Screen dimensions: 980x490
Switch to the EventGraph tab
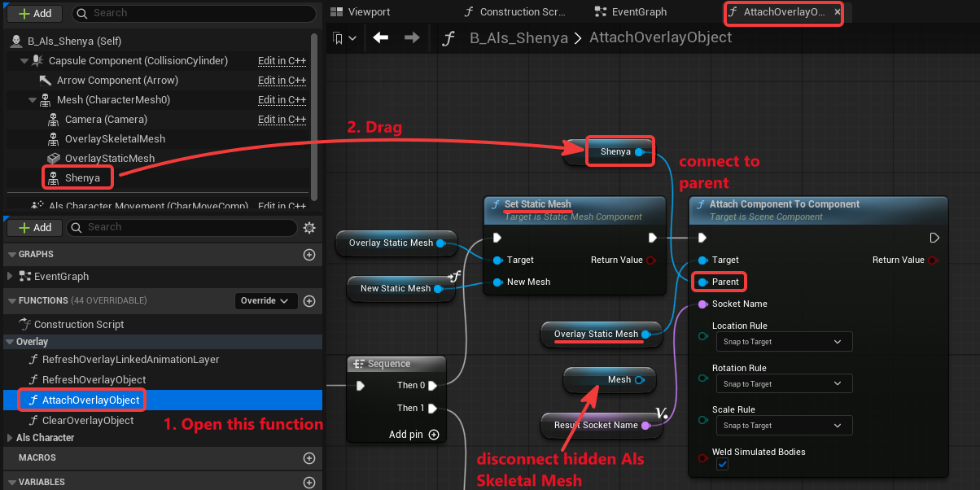[x=631, y=12]
